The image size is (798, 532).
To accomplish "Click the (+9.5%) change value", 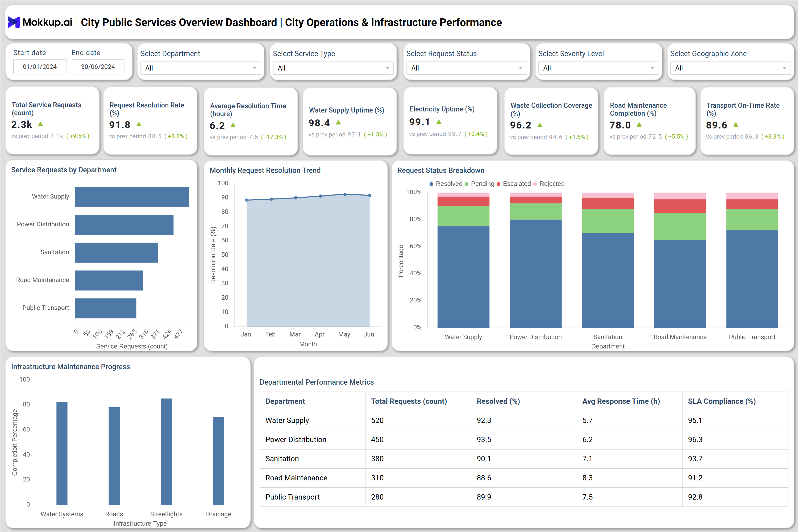I will (x=78, y=136).
